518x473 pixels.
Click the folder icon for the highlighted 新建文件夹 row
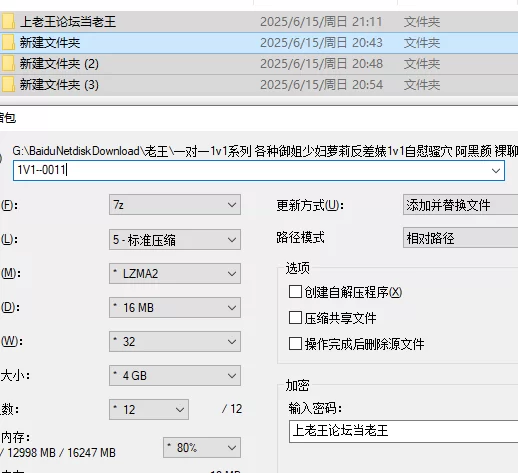(8, 43)
